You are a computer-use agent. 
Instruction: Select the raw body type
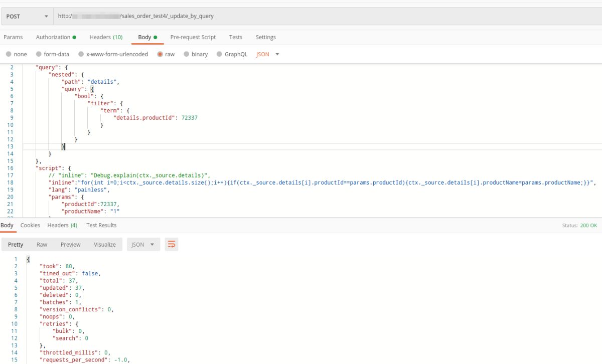166,54
